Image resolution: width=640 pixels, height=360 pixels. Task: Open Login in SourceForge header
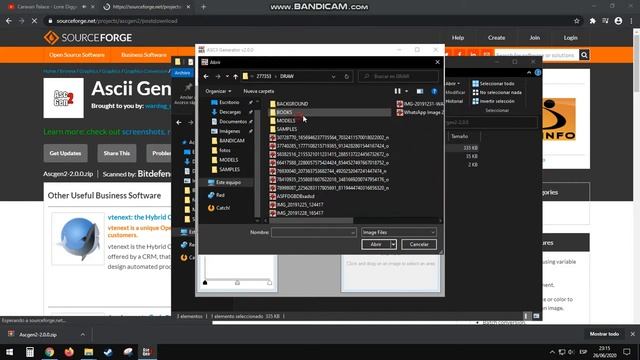pos(571,38)
